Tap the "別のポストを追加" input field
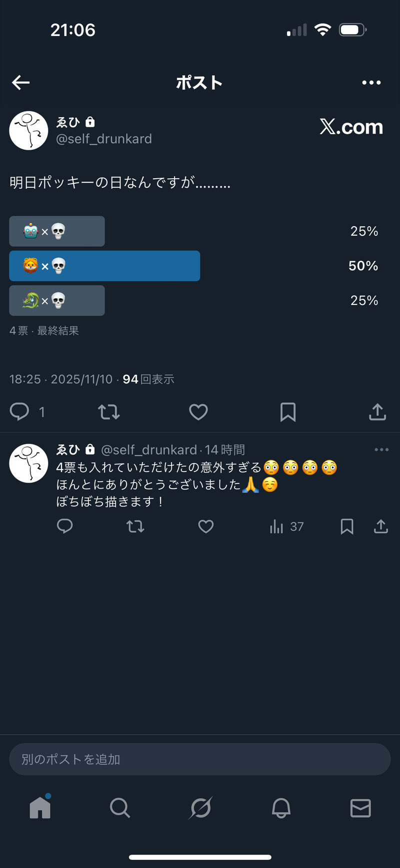400x868 pixels. (x=200, y=759)
